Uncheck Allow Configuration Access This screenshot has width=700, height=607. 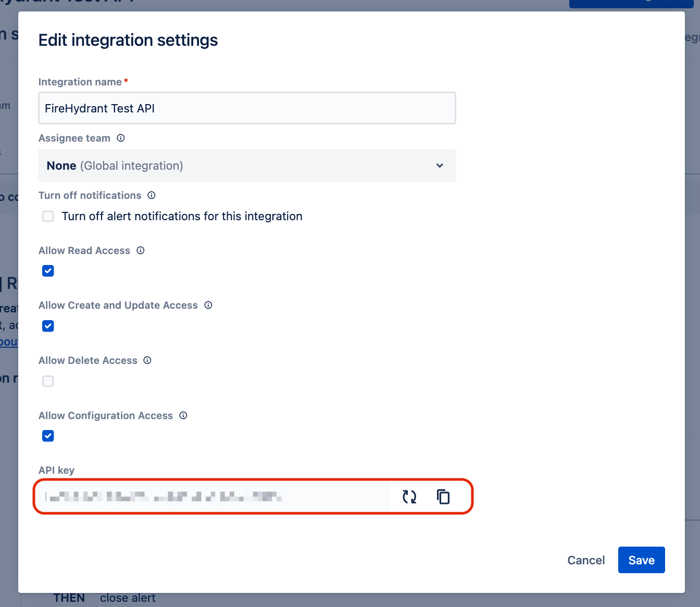(48, 436)
